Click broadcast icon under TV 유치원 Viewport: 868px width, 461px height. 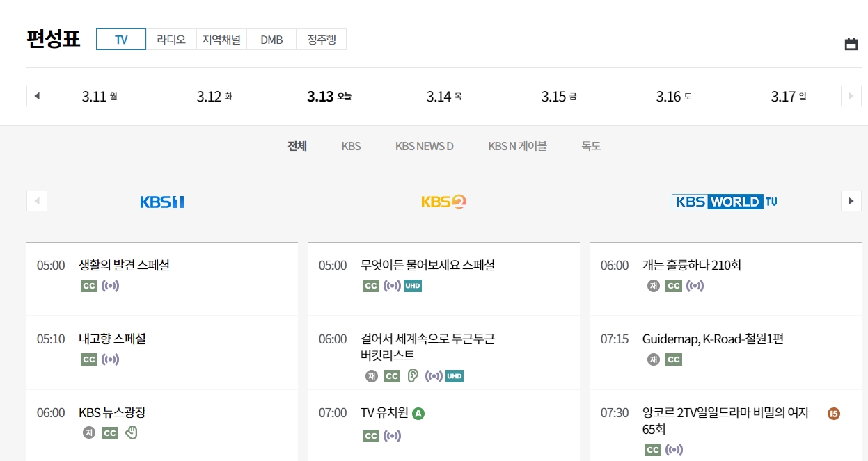click(393, 436)
